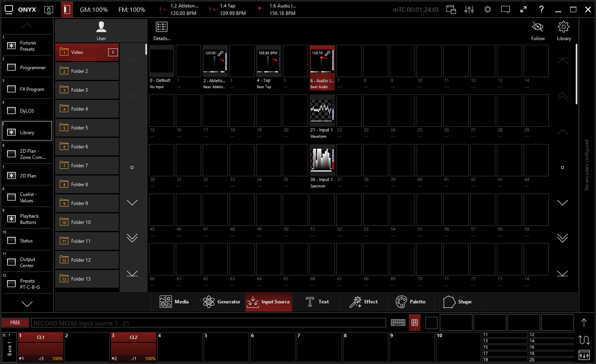Switch to Generator category tab
Viewport: 596px width, 364px height.
click(221, 302)
